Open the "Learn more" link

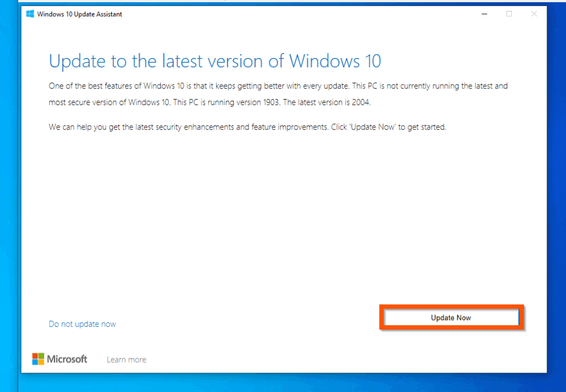tap(126, 359)
